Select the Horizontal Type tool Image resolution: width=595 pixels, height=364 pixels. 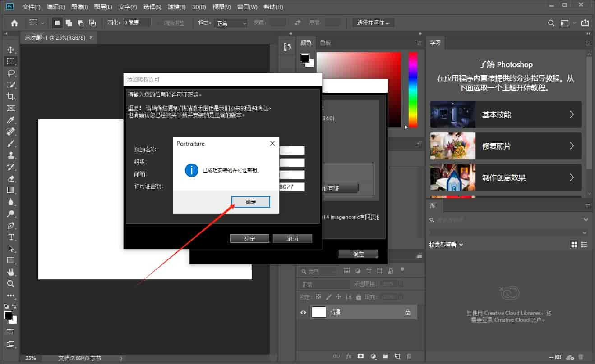pyautogui.click(x=11, y=237)
